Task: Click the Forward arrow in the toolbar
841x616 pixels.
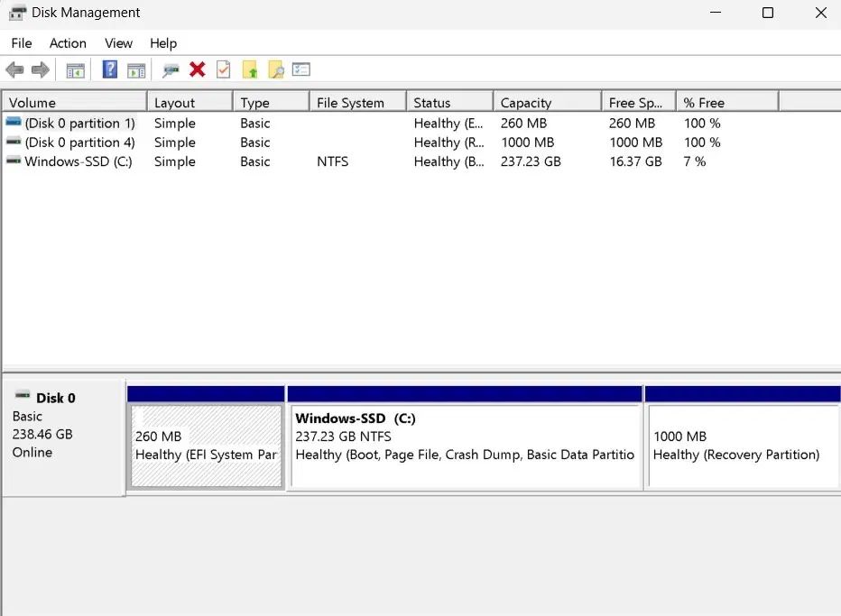Action: tap(41, 69)
